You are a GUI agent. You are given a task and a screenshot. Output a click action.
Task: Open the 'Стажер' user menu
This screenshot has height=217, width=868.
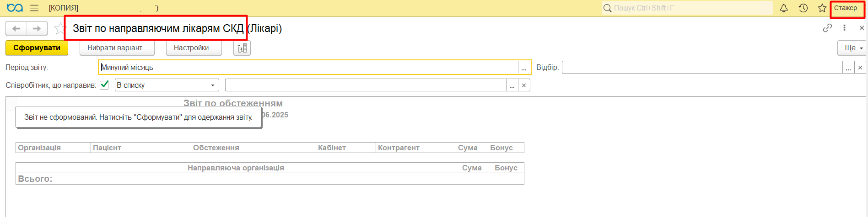846,8
